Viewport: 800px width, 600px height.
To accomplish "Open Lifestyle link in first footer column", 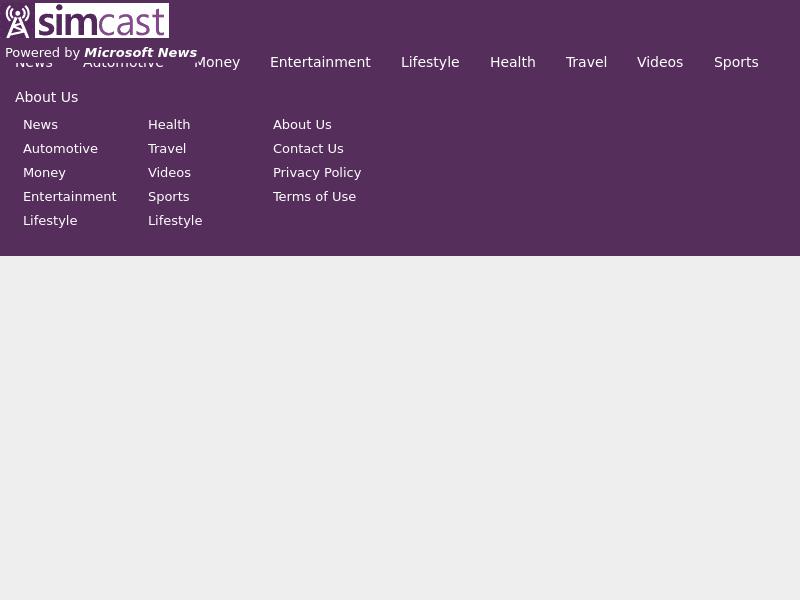I will tap(50, 221).
